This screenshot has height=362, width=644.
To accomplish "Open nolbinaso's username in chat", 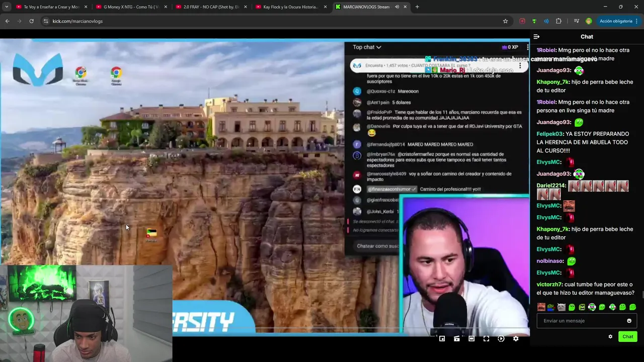I will [550, 261].
